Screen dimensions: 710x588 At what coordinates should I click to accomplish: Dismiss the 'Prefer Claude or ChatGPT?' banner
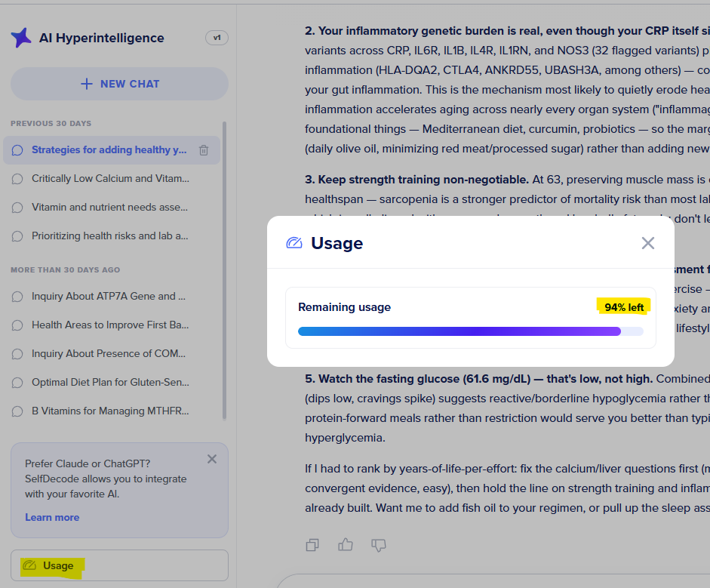(x=212, y=459)
